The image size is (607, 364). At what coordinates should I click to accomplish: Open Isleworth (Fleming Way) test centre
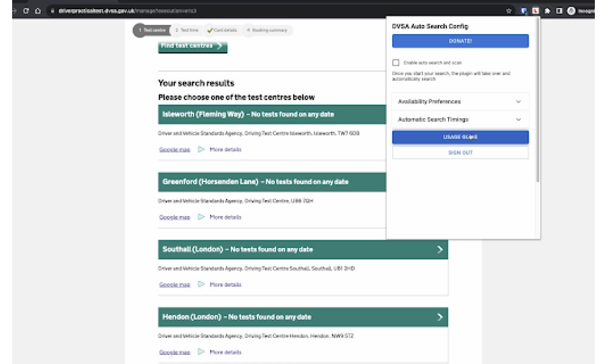(272, 115)
